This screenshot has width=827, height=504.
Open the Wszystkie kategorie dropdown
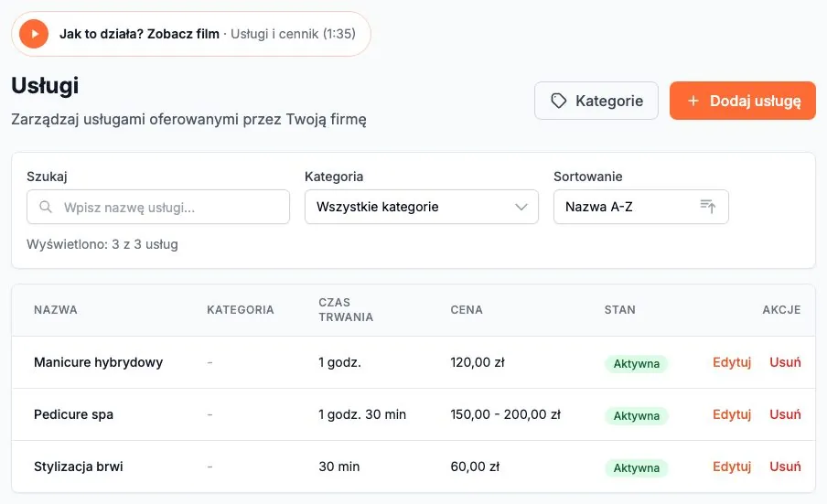pos(422,207)
